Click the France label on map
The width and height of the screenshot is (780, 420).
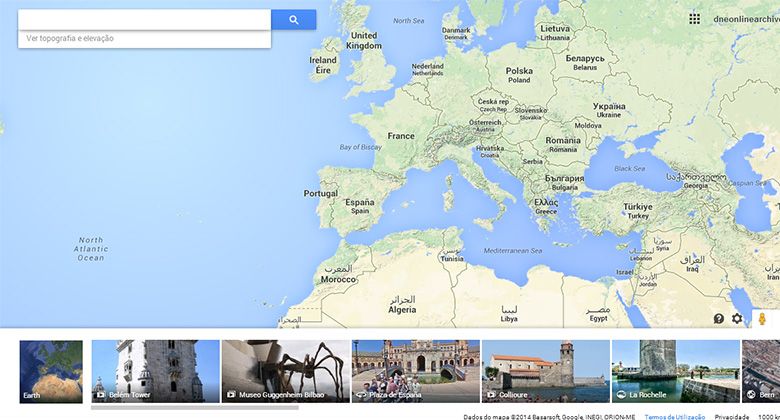pyautogui.click(x=401, y=136)
